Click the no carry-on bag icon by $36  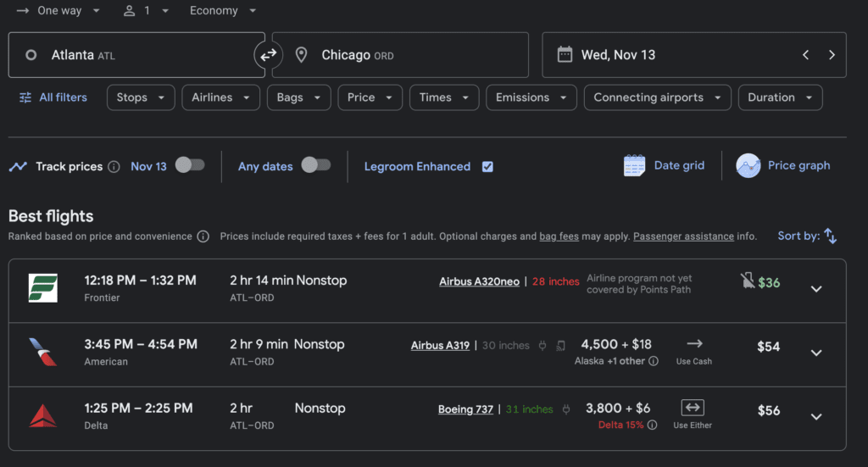coord(748,281)
